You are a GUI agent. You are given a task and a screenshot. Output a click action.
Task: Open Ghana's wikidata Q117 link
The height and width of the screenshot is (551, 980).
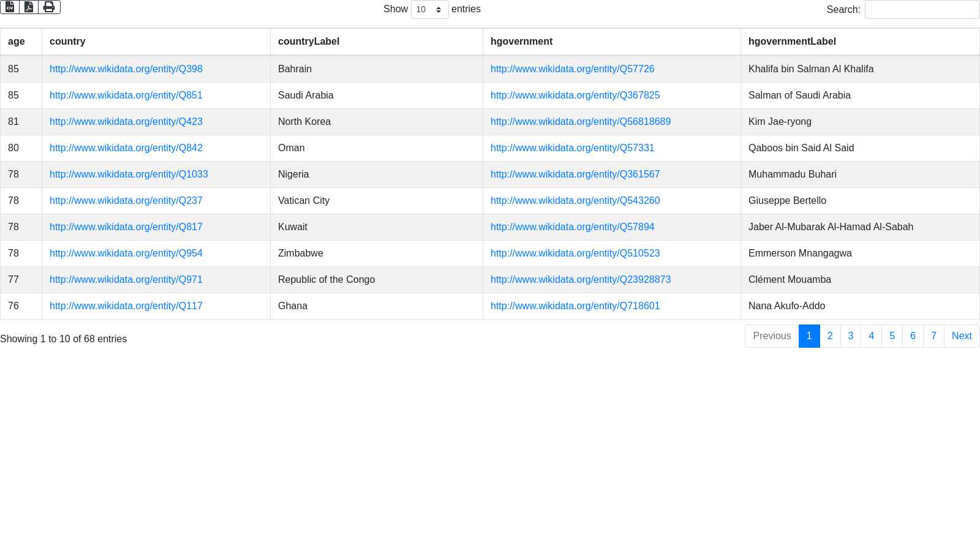(x=126, y=306)
